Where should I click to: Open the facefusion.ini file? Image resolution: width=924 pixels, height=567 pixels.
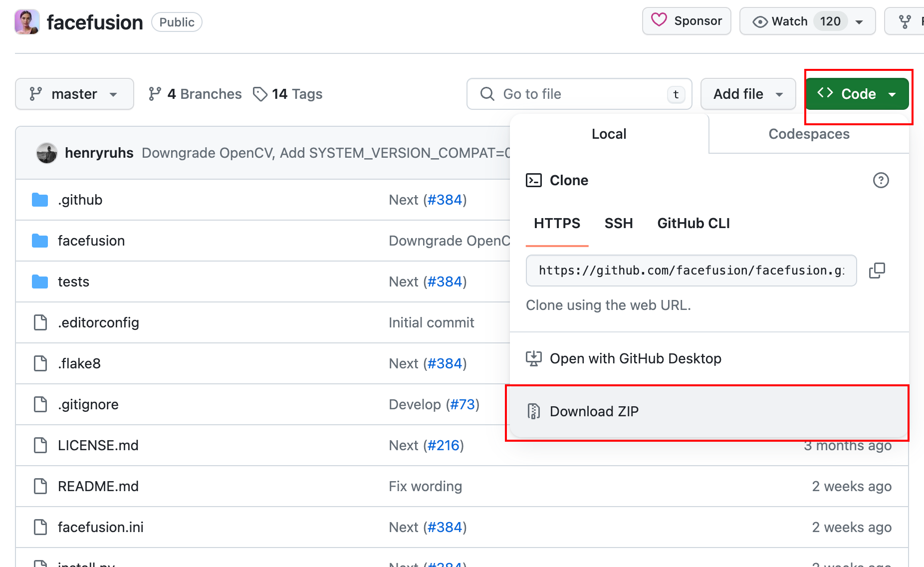(x=101, y=527)
